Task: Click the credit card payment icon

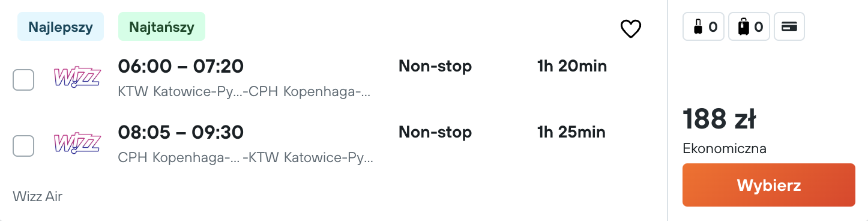Action: point(789,27)
